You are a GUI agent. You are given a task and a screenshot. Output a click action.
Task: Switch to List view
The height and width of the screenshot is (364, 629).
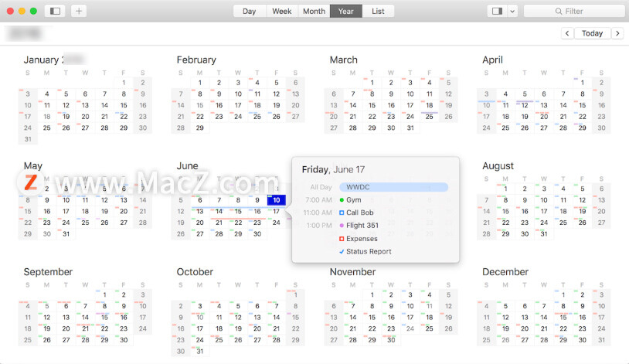[378, 12]
